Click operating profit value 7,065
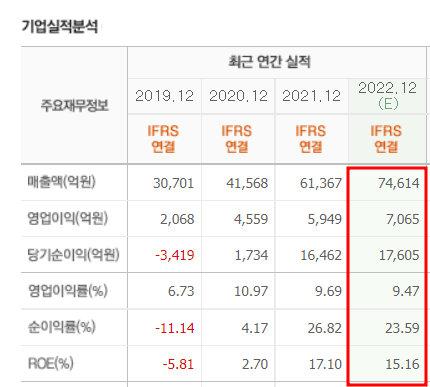Viewport: 430px width, 387px height. 403,219
